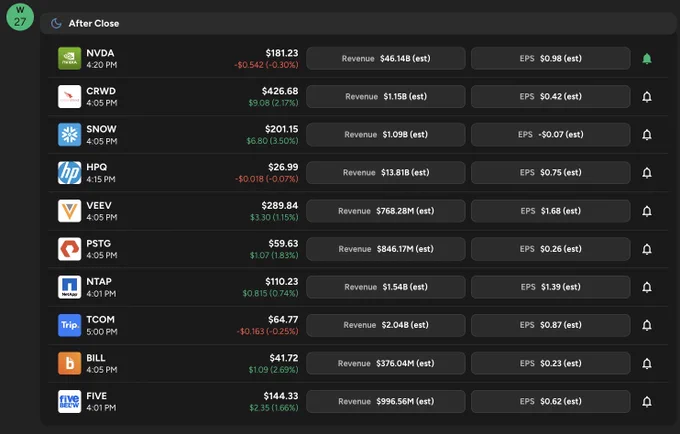
Task: Click the HPQ hp logo icon
Action: (x=69, y=173)
